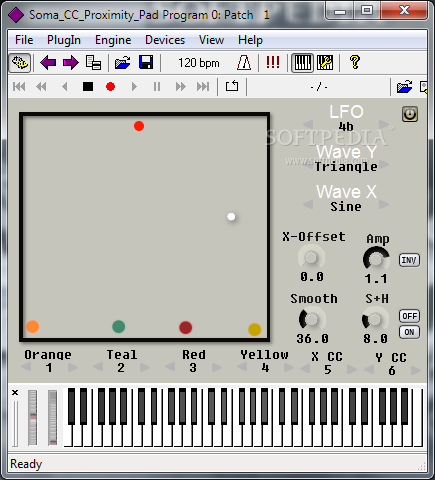Open the folder icon in the transport bar
435x480 pixels.
coord(404,87)
